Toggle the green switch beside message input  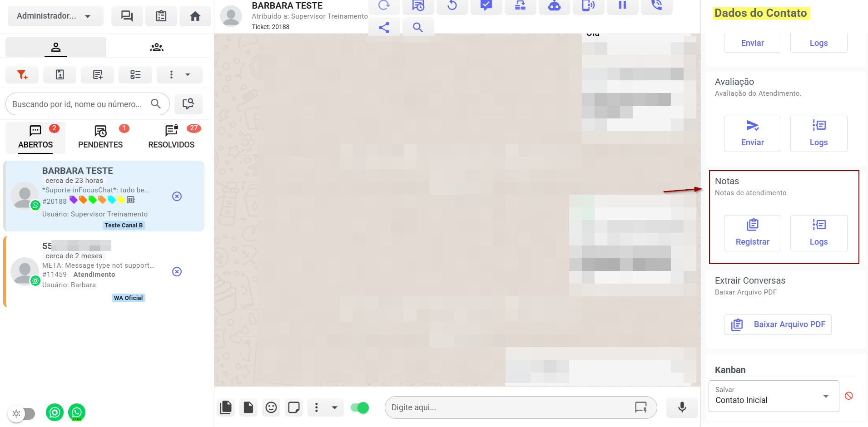(360, 407)
